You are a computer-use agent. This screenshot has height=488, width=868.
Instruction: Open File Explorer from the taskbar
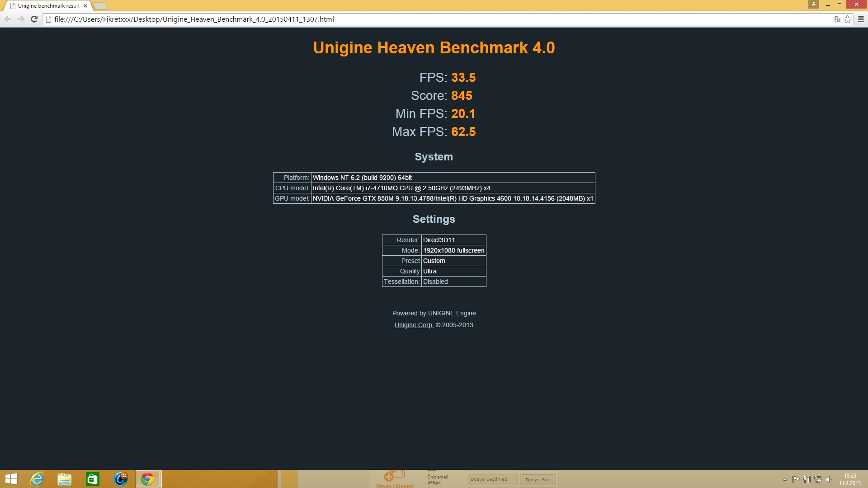click(x=65, y=479)
